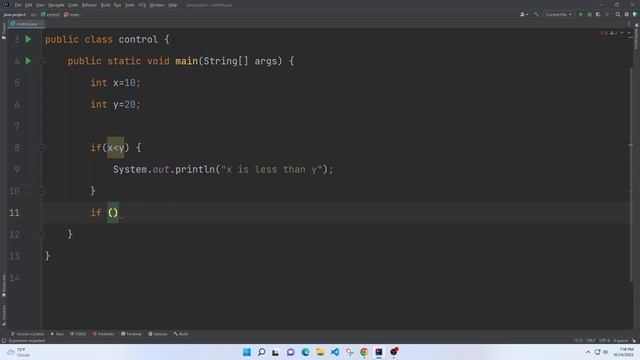This screenshot has width=640, height=360.
Task: Run with Coverage from the toolbar
Action: point(598,14)
